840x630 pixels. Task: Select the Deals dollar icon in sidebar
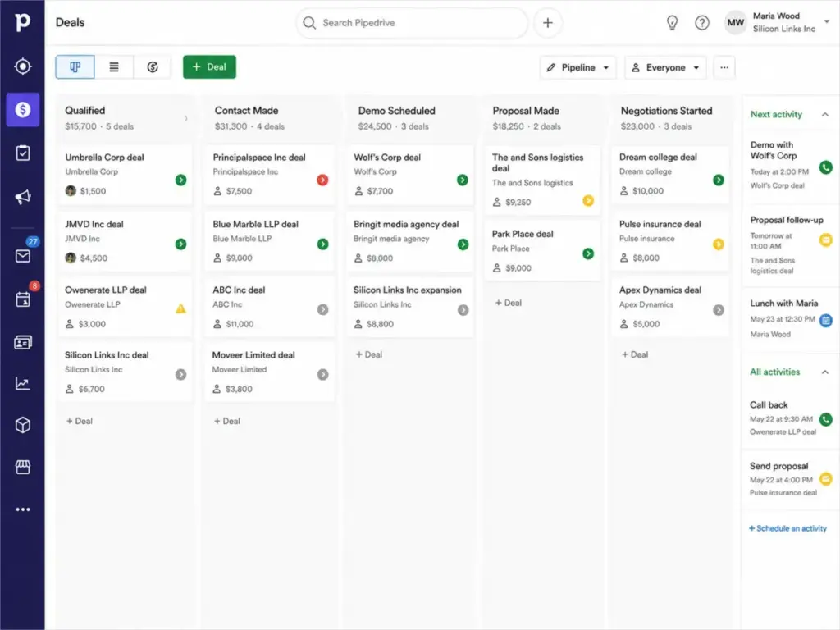tap(22, 110)
